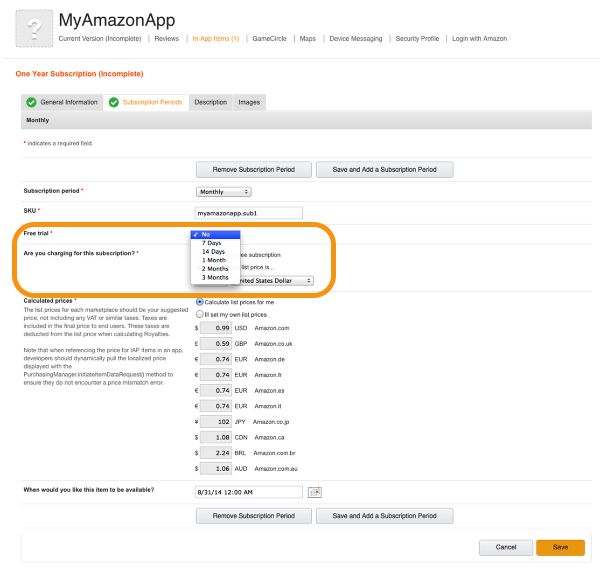Click the Amazon.it EUR price field
Screen dimensions: 600x571
216,406
